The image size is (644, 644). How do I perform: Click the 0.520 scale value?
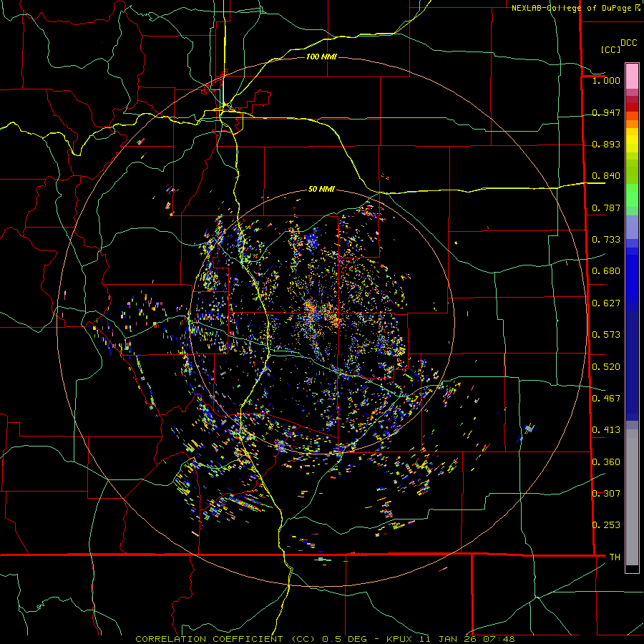pyautogui.click(x=606, y=367)
